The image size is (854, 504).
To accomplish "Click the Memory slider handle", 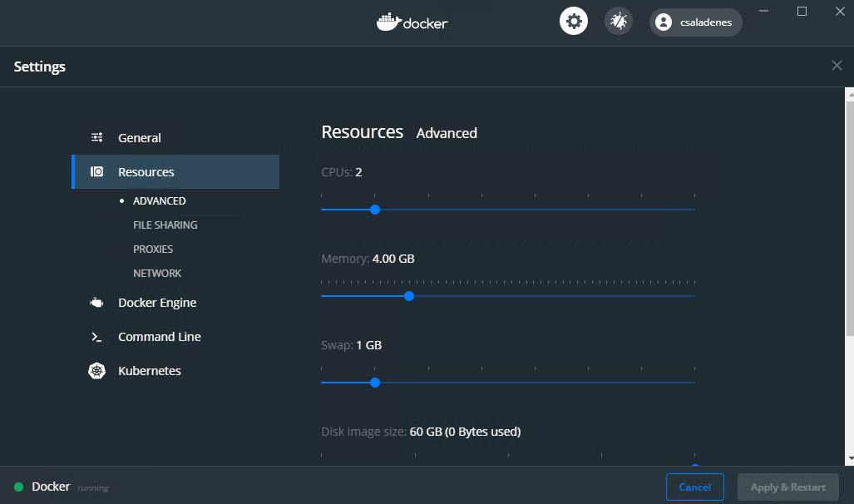I will [x=409, y=296].
